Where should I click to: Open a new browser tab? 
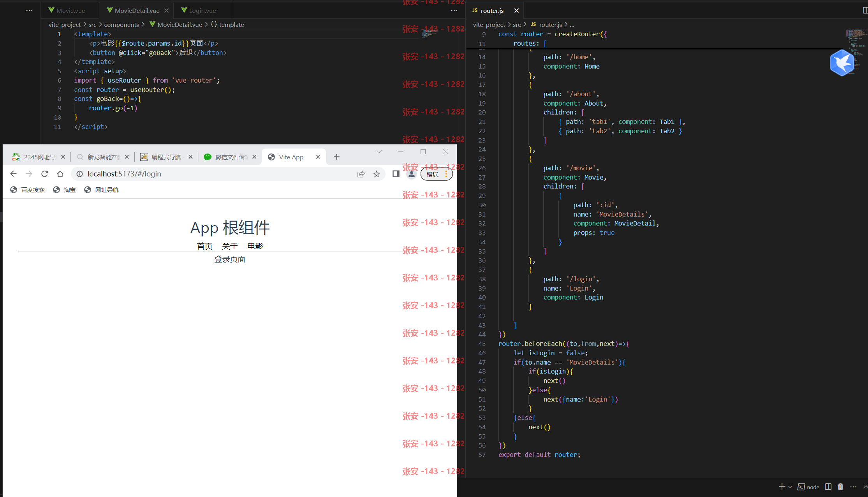point(336,157)
